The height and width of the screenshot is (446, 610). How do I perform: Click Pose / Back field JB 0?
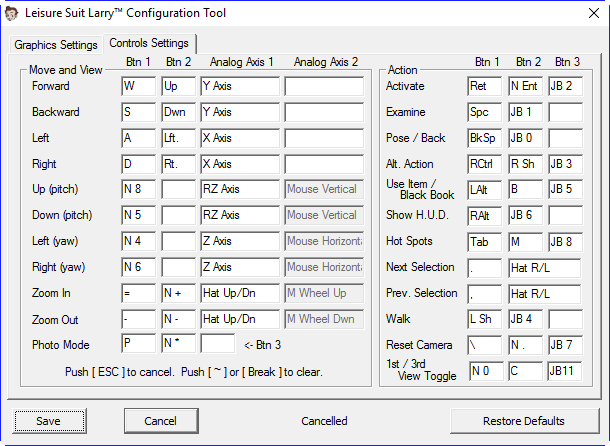525,138
